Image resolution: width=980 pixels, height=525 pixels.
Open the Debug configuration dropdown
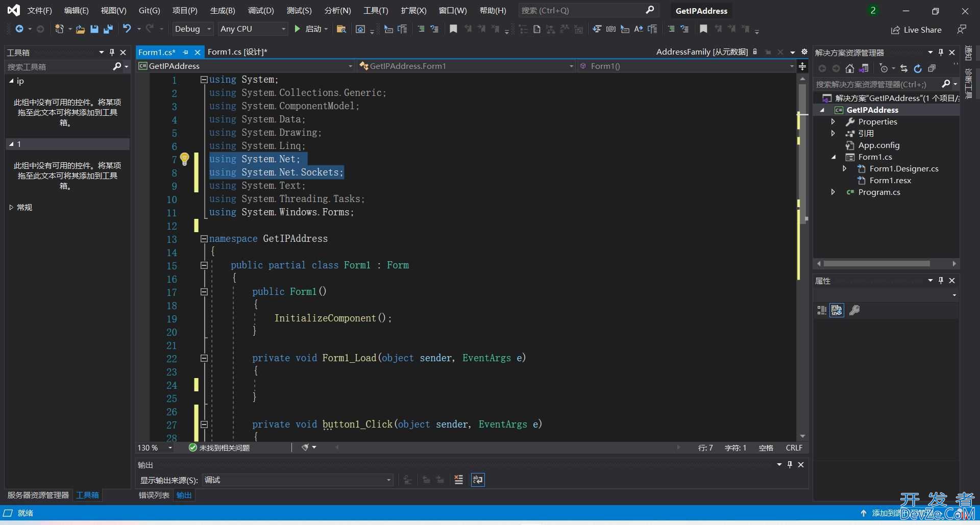pos(192,29)
